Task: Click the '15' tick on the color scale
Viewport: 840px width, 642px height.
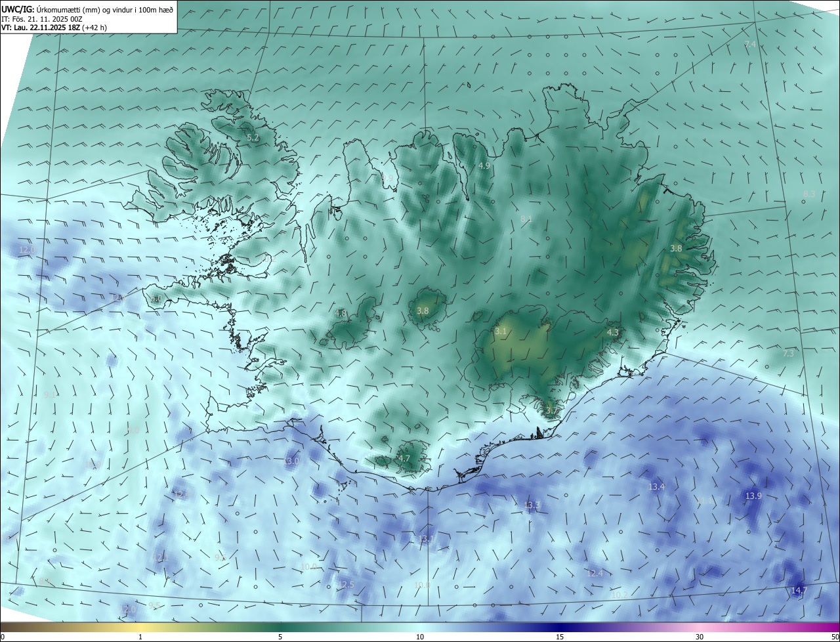Action: click(x=560, y=637)
